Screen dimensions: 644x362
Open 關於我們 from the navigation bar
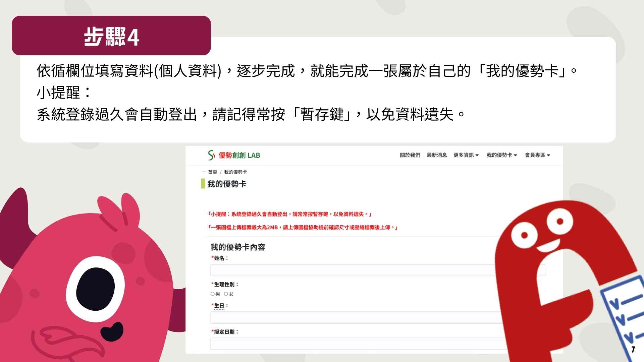[410, 155]
